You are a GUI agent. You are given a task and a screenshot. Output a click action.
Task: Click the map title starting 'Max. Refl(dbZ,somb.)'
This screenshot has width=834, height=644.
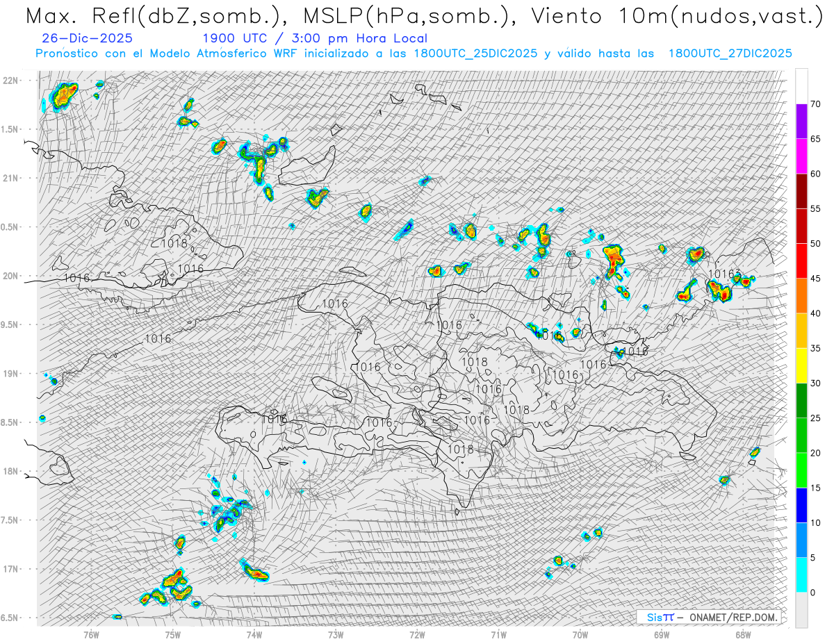(x=423, y=15)
